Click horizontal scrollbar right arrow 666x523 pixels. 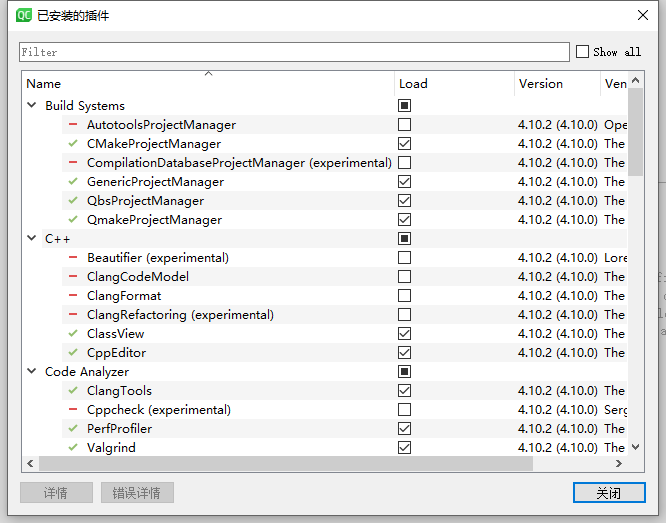[619, 464]
